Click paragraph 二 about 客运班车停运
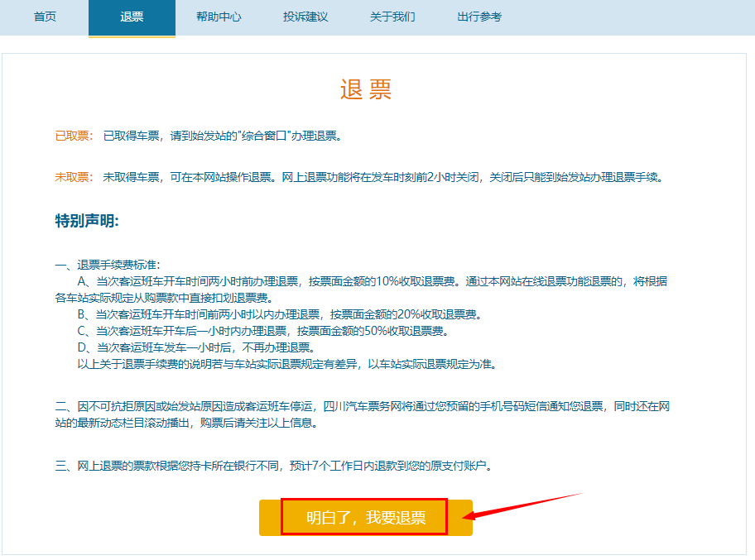This screenshot has width=755, height=560. (364, 407)
